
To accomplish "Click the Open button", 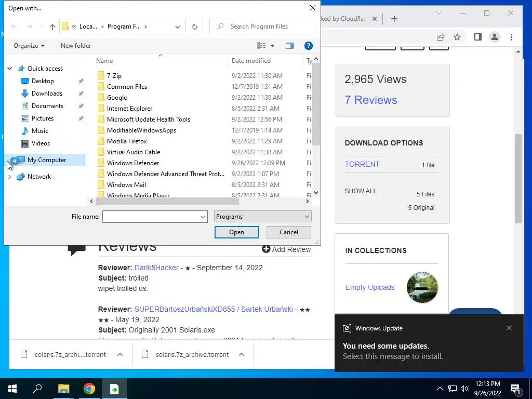I will [x=236, y=232].
